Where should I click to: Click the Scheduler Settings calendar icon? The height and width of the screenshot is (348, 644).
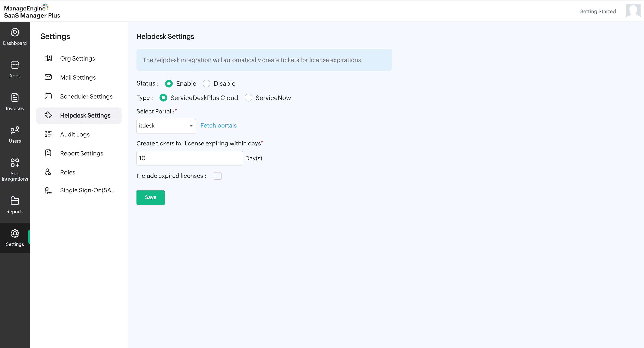tap(48, 96)
